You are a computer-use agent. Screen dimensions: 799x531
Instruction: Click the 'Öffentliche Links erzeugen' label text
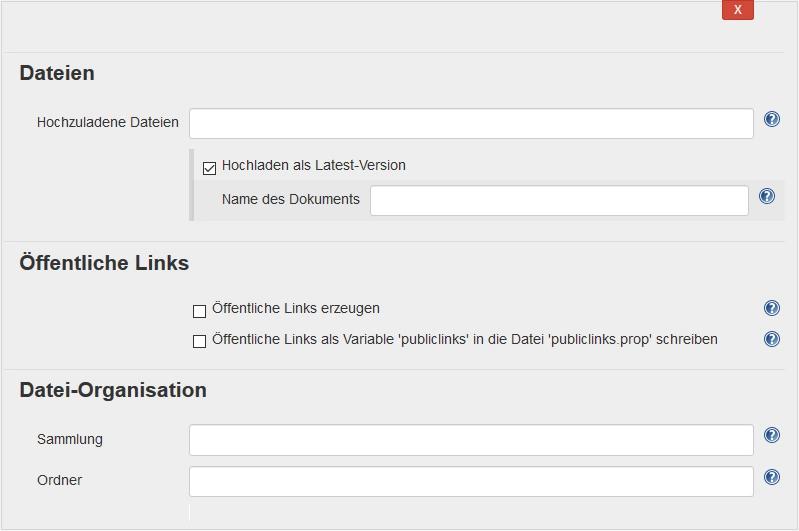coord(296,309)
